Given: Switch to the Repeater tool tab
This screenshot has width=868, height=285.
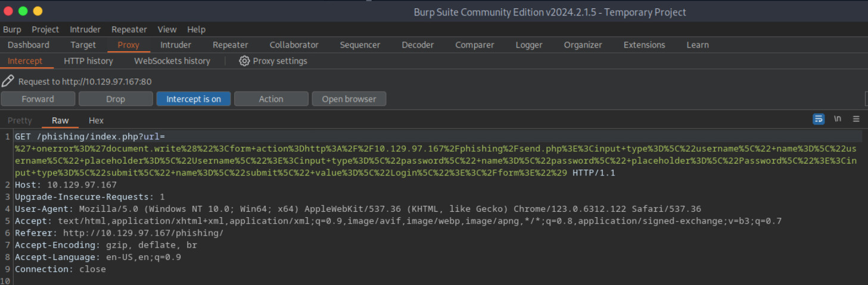Looking at the screenshot, I should point(231,45).
